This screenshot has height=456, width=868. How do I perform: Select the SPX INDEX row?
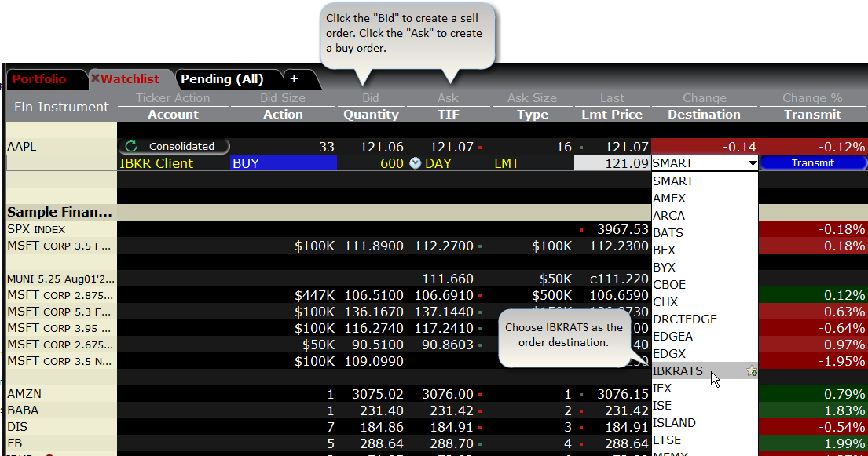(36, 229)
